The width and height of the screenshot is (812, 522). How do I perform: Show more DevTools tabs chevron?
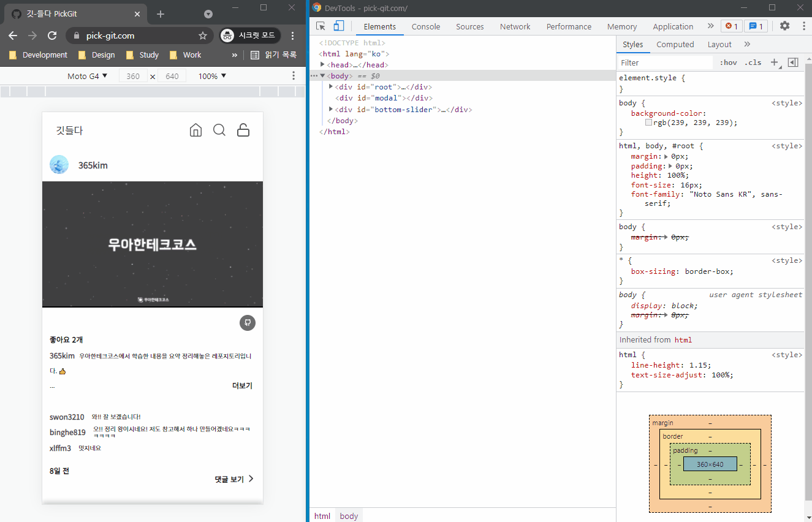710,26
